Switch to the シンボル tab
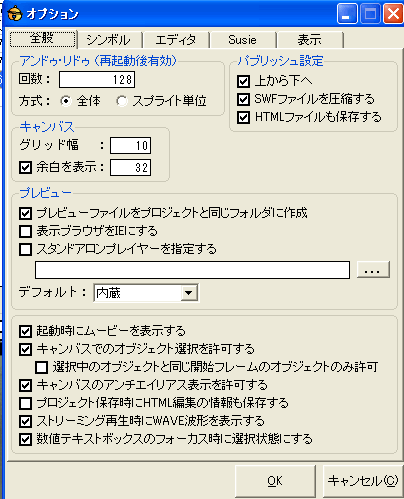 click(x=109, y=40)
